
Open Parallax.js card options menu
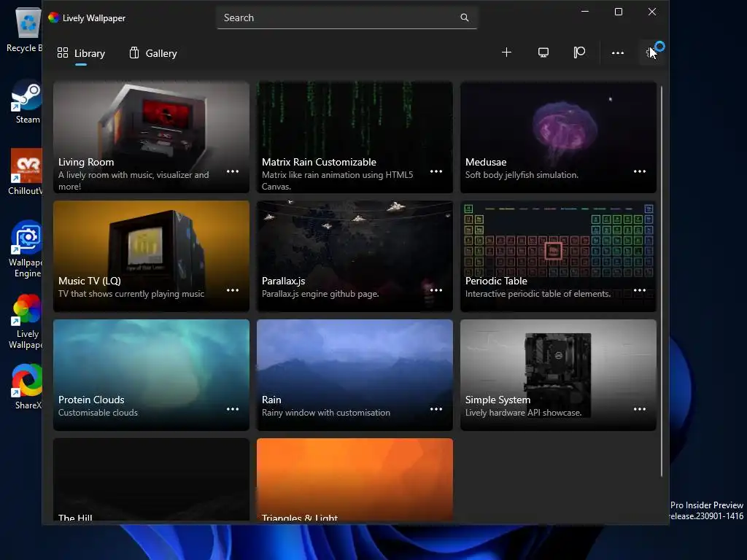tap(436, 290)
